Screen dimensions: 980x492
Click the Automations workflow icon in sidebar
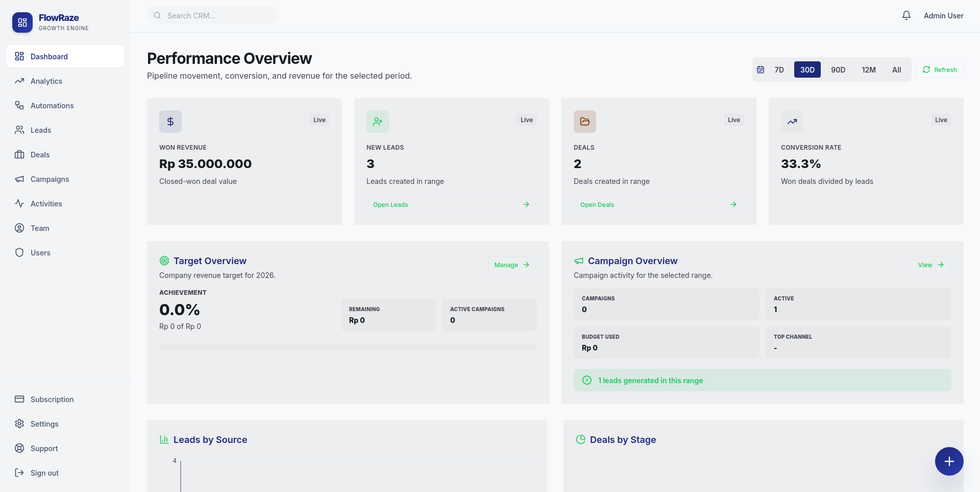point(19,105)
